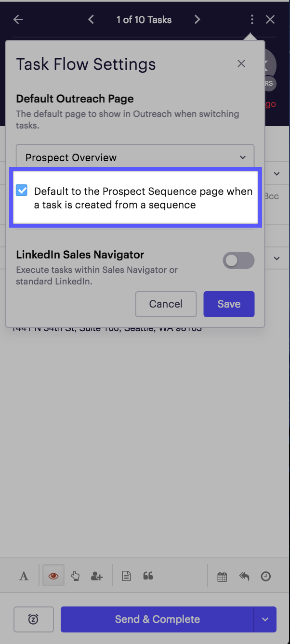The width and height of the screenshot is (290, 644).
Task: Schedule send later with the clock icon
Action: tap(265, 576)
